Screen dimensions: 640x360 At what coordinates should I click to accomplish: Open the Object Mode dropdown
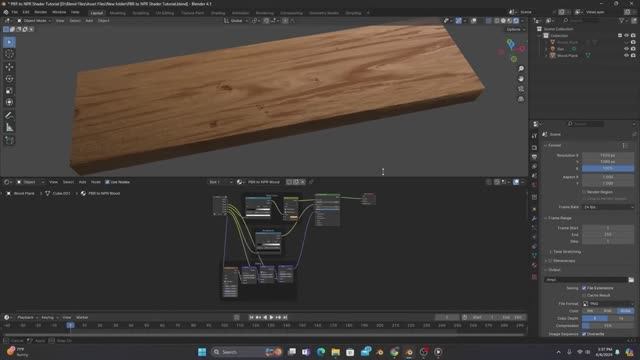coord(34,20)
